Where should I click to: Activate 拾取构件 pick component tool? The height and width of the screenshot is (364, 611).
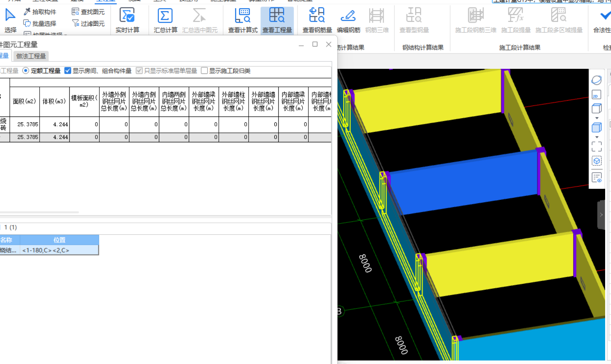click(x=40, y=12)
